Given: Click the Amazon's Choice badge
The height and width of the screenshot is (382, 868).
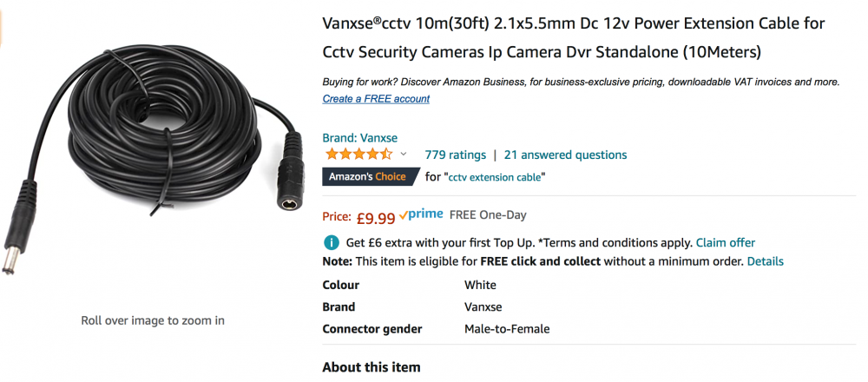Looking at the screenshot, I should 367,176.
